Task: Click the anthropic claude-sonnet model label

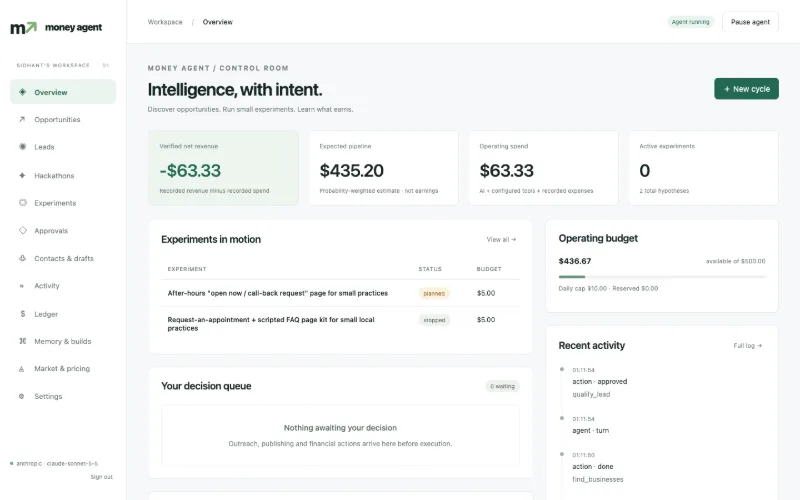Action: pyautogui.click(x=57, y=463)
